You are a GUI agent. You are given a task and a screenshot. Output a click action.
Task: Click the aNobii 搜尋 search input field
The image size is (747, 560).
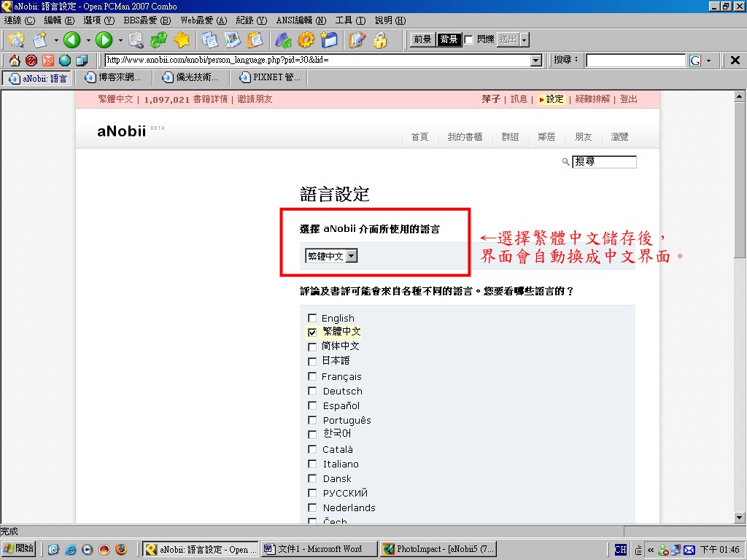pos(604,162)
